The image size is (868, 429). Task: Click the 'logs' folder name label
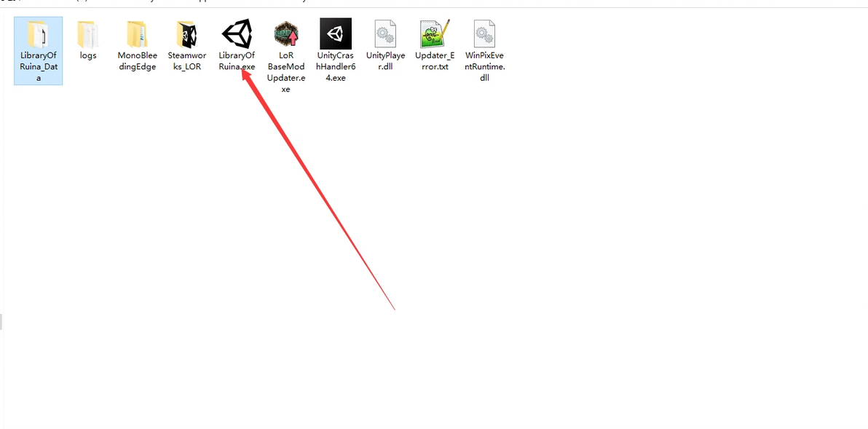tap(88, 55)
